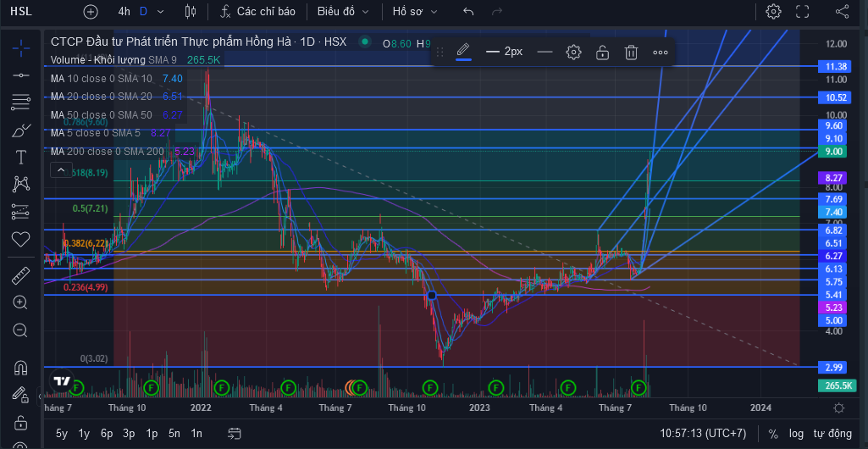Add a symbol to compare with plus icon
This screenshot has height=449, width=868.
pyautogui.click(x=91, y=11)
